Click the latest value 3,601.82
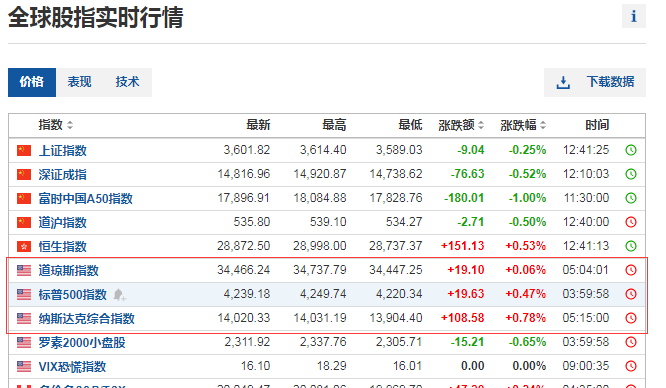This screenshot has width=666, height=388. (x=247, y=150)
